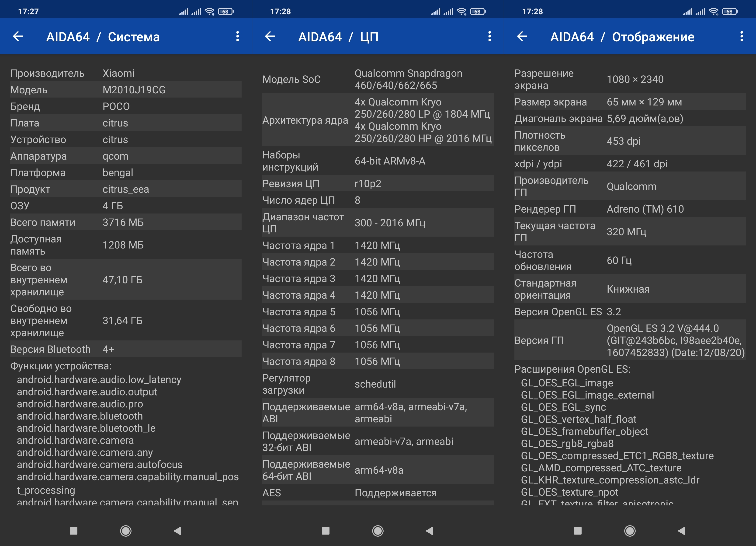Tap the home circle under ЦП screen
The height and width of the screenshot is (546, 756).
click(x=378, y=531)
